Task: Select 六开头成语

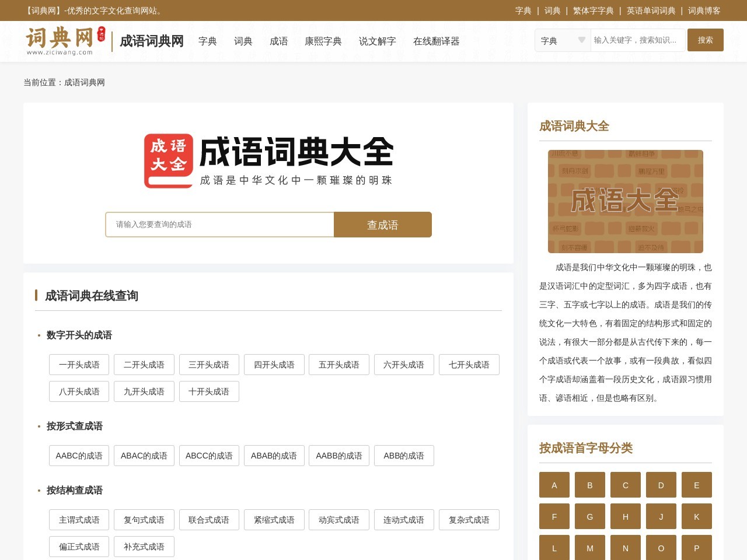Action: [x=404, y=365]
